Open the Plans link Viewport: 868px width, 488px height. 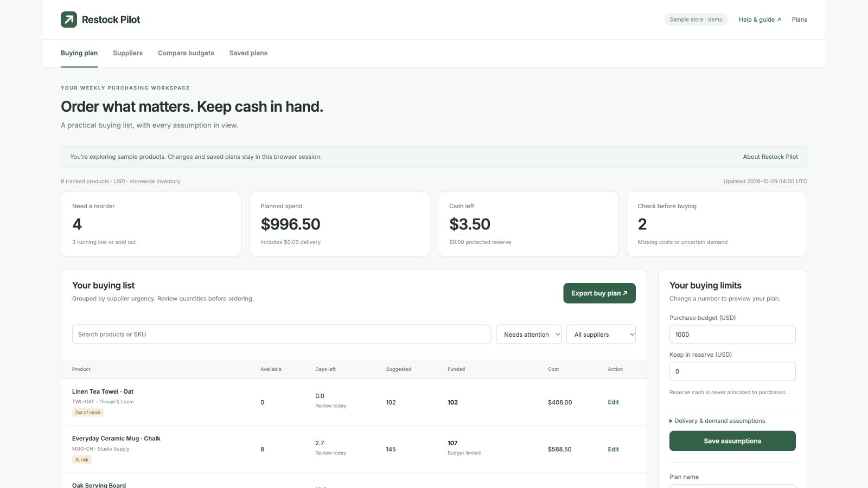pyautogui.click(x=799, y=20)
